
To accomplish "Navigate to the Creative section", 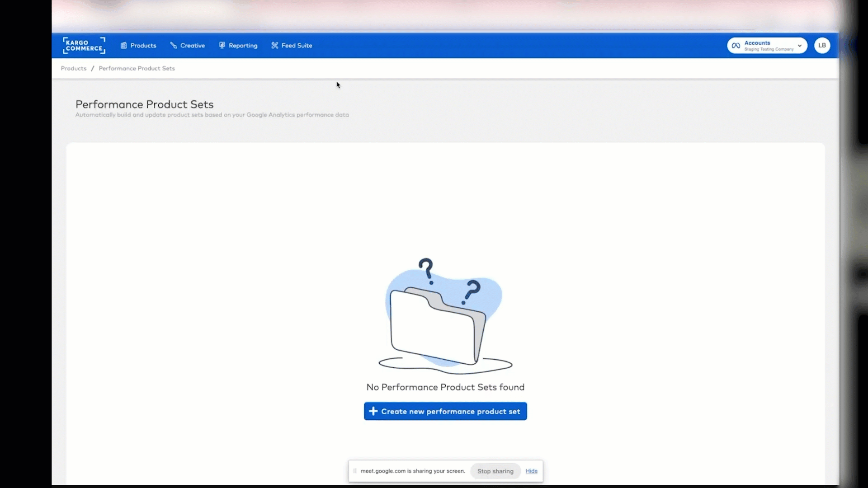I will click(x=192, y=45).
